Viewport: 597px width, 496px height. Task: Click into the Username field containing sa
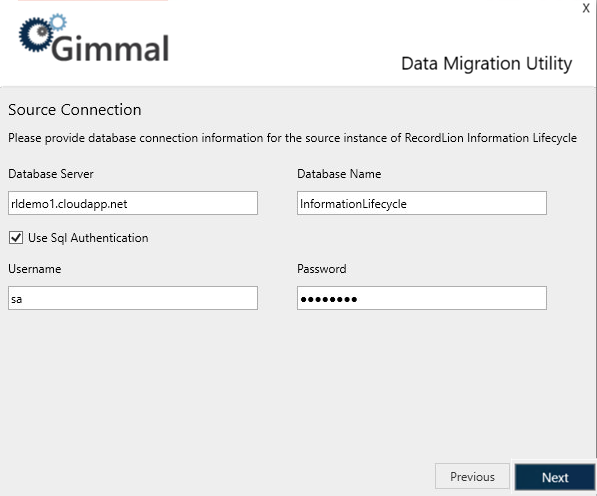[x=133, y=298]
